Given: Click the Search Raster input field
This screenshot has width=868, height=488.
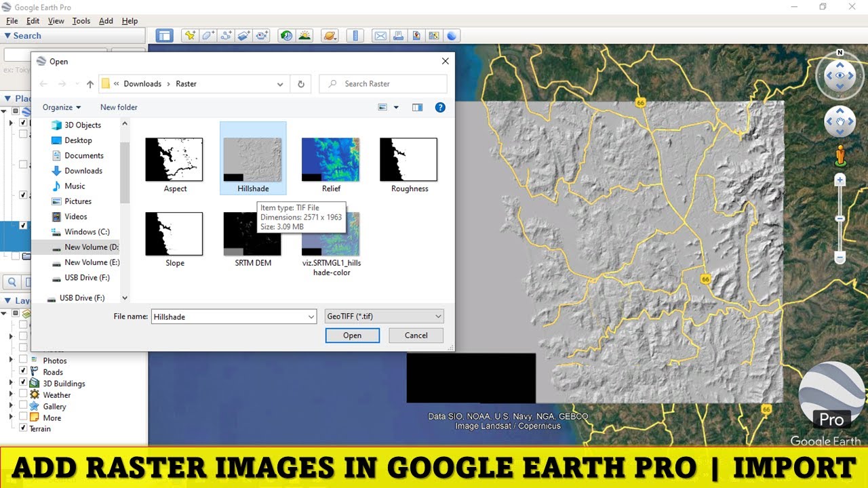Looking at the screenshot, I should [x=383, y=84].
